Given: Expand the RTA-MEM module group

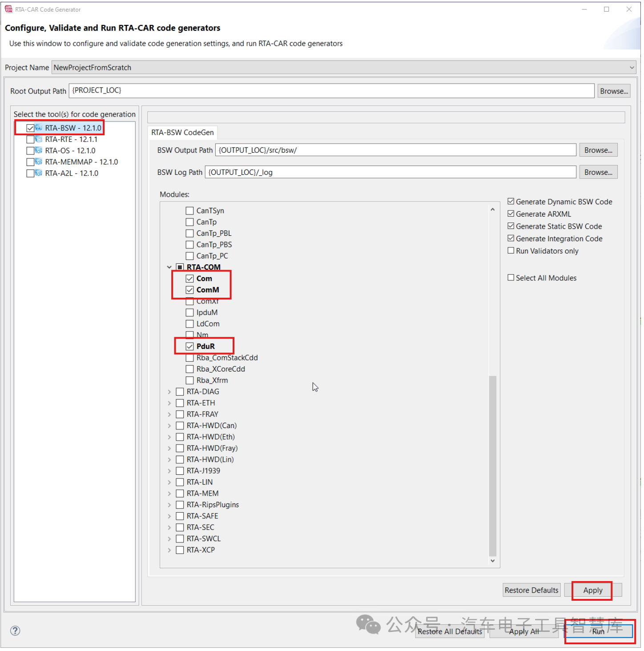Looking at the screenshot, I should 169,494.
